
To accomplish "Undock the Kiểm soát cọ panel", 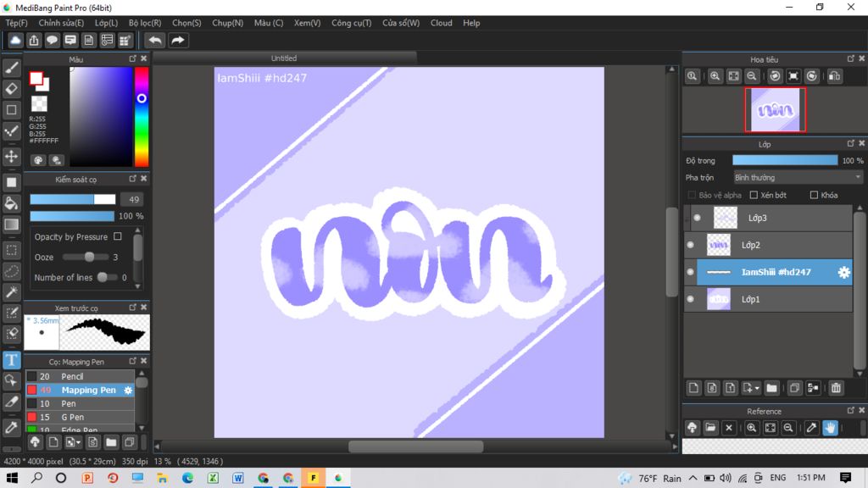I will 133,179.
